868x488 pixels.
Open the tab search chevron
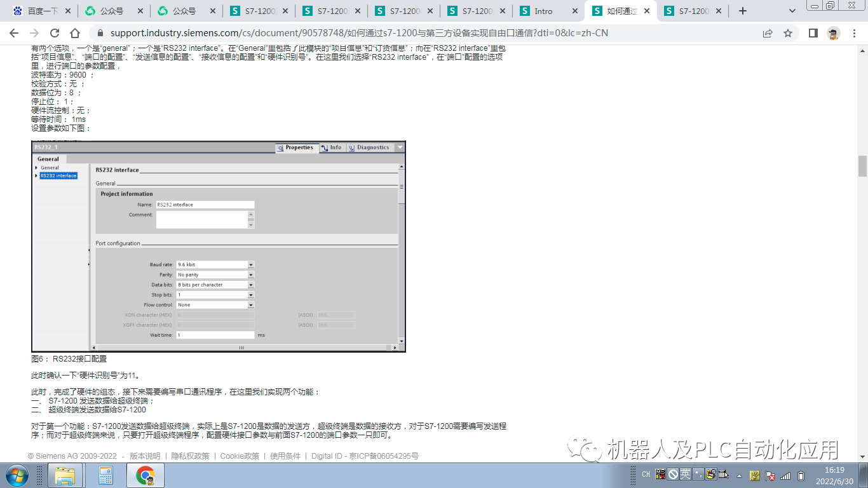tap(792, 11)
